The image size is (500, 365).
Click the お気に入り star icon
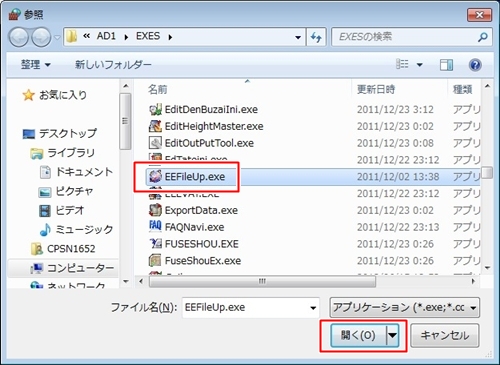(x=29, y=95)
